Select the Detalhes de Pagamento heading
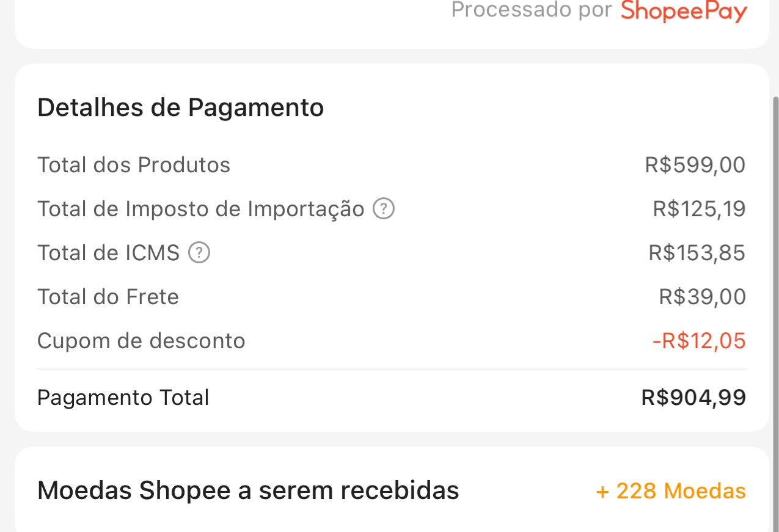779x532 pixels. point(180,107)
